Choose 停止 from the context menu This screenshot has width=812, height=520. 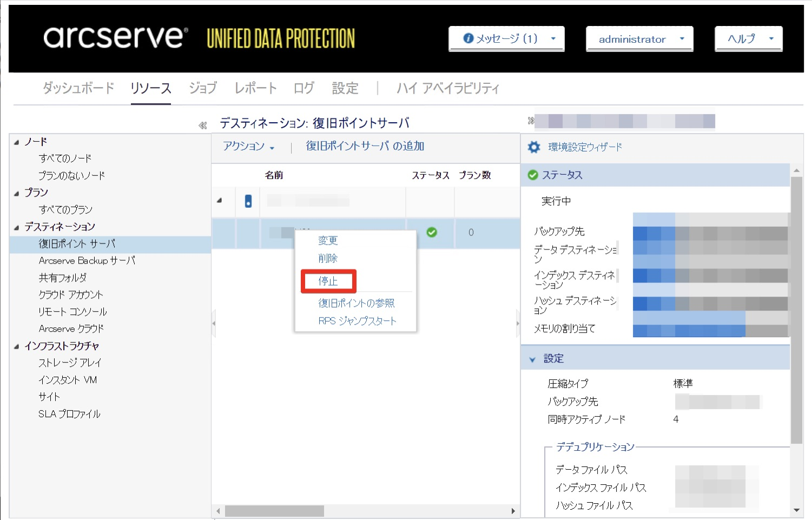tap(328, 281)
